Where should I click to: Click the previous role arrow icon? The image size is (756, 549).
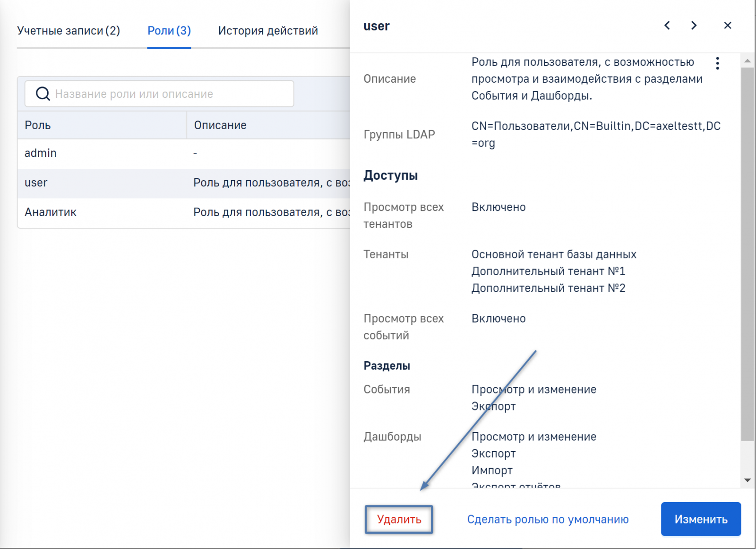[x=667, y=26]
